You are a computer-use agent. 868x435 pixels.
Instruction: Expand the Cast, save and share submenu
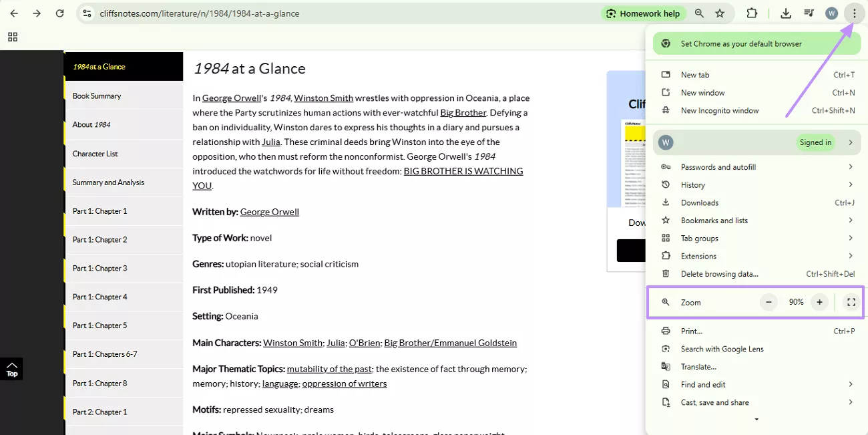(x=714, y=402)
